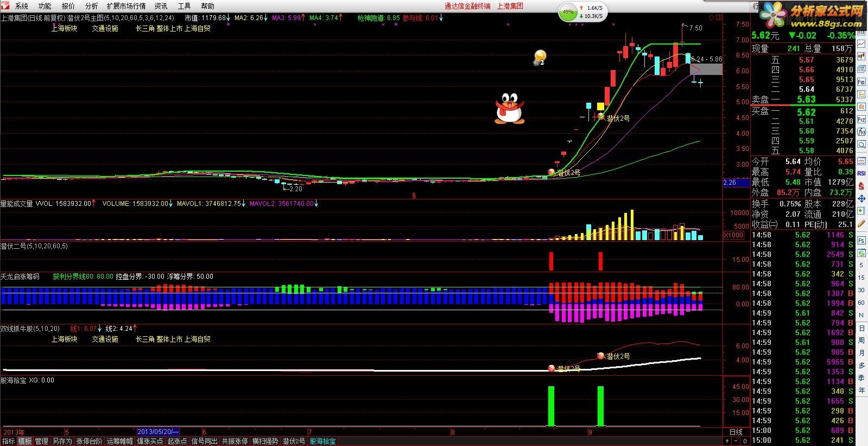Select the 指标 tab at bottom
The image size is (868, 446).
coord(8,441)
